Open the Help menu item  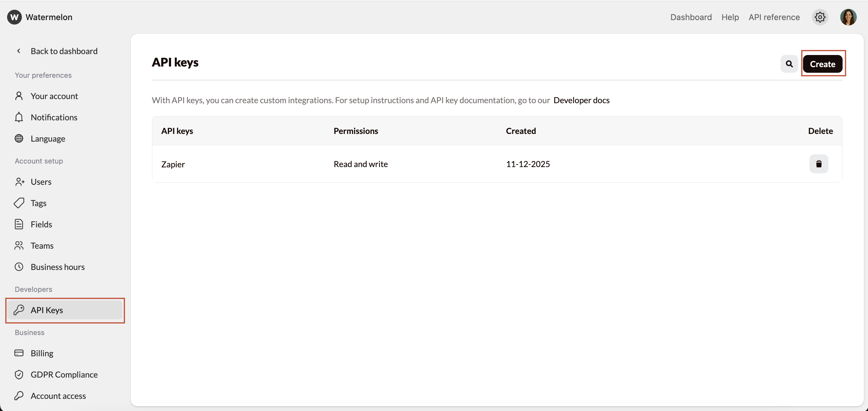point(730,17)
